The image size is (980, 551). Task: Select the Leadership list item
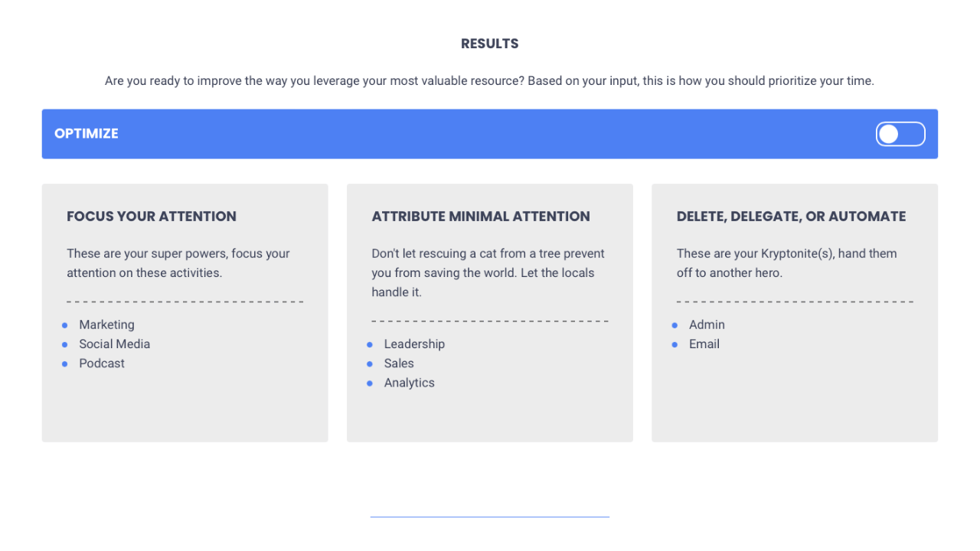coord(414,344)
